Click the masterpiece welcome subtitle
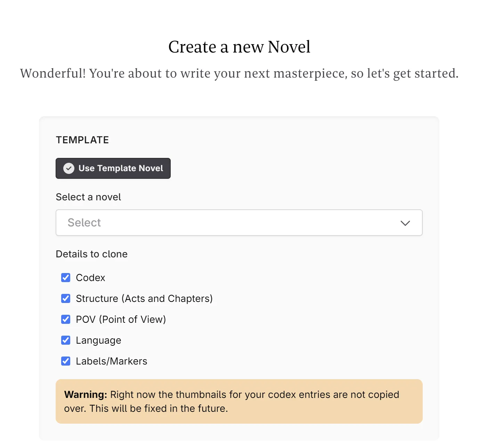495x448 pixels. coord(239,73)
